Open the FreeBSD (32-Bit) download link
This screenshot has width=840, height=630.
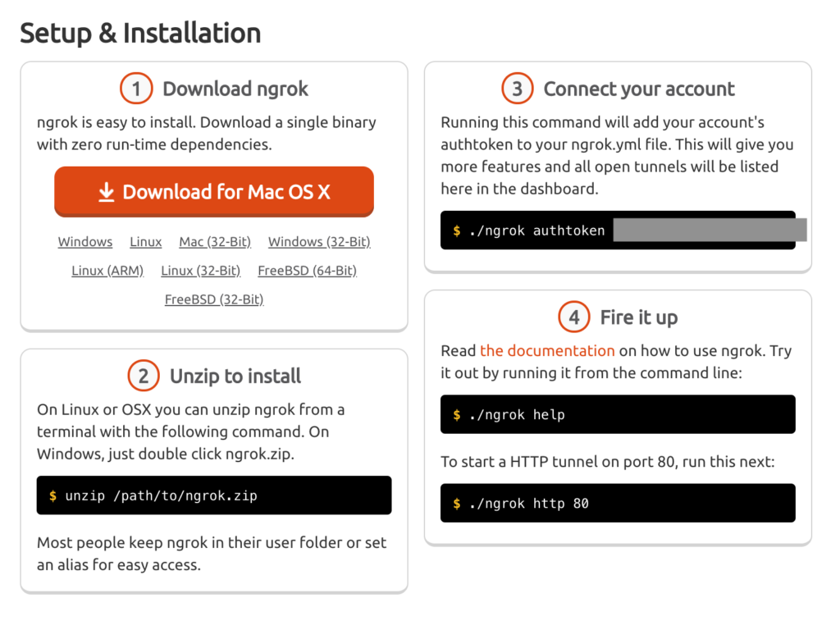(214, 299)
